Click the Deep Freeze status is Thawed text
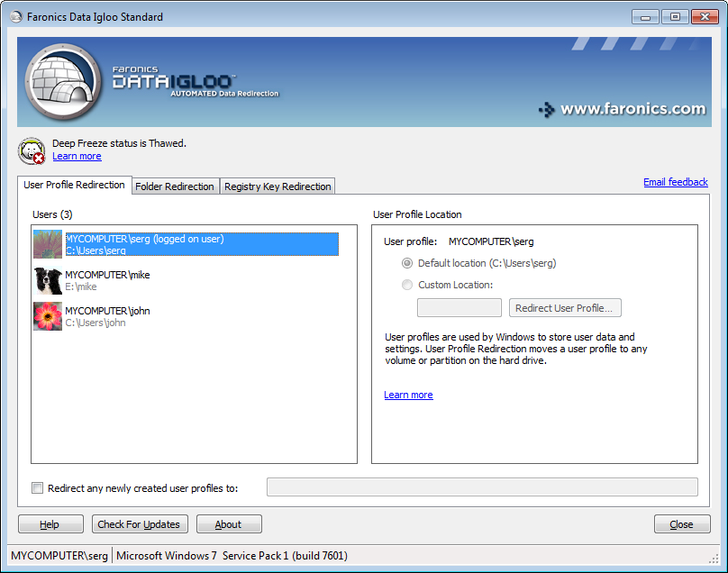 [x=119, y=143]
